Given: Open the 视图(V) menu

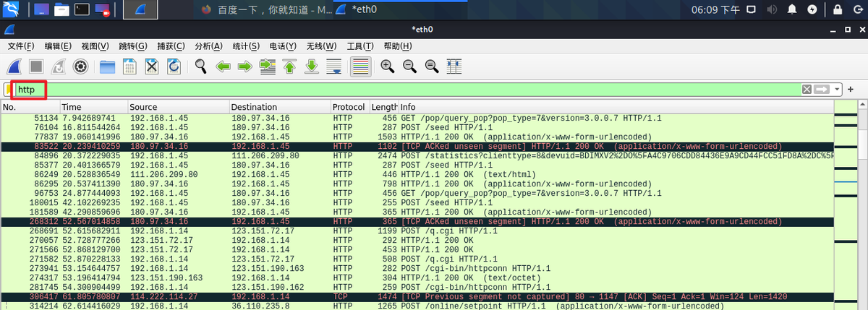Looking at the screenshot, I should coord(95,46).
